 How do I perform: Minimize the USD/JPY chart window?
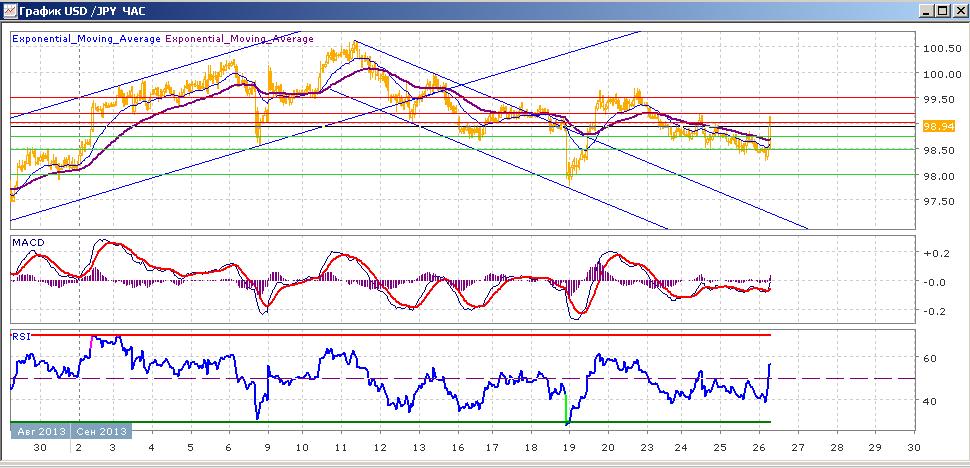pos(927,11)
